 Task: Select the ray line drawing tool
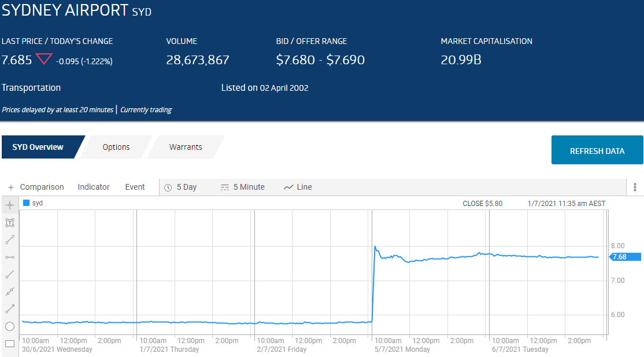click(10, 274)
